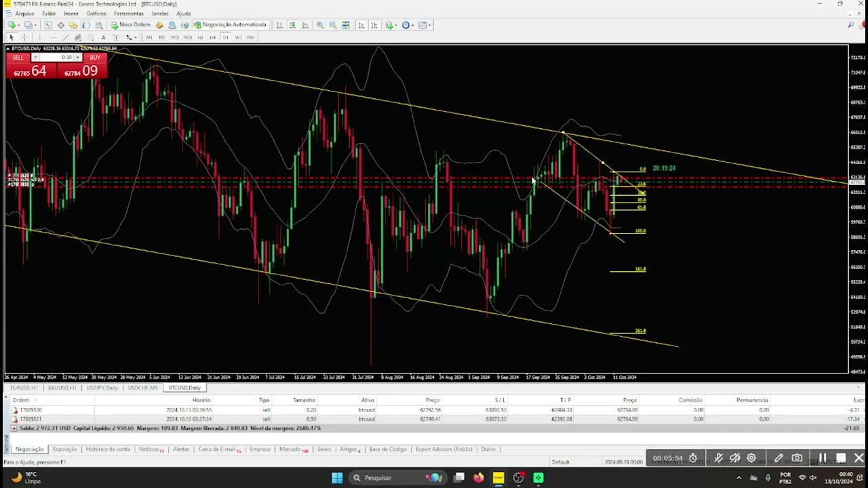This screenshot has height=488, width=868.
Task: Zoom out of the chart
Action: (x=333, y=25)
